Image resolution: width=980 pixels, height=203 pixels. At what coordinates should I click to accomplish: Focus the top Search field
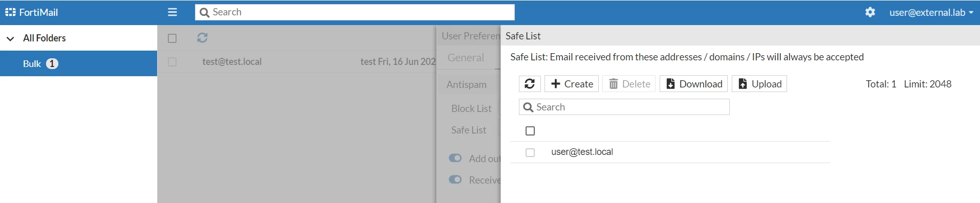point(355,12)
